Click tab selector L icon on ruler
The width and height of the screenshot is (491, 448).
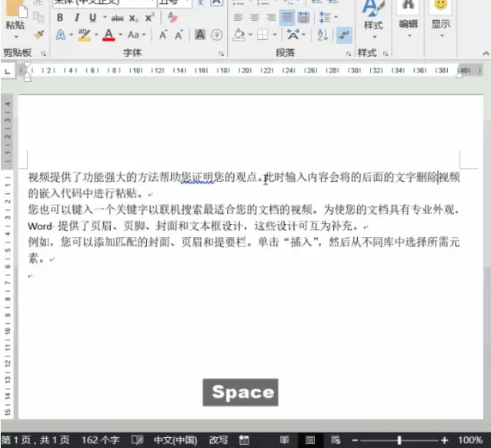pos(7,71)
